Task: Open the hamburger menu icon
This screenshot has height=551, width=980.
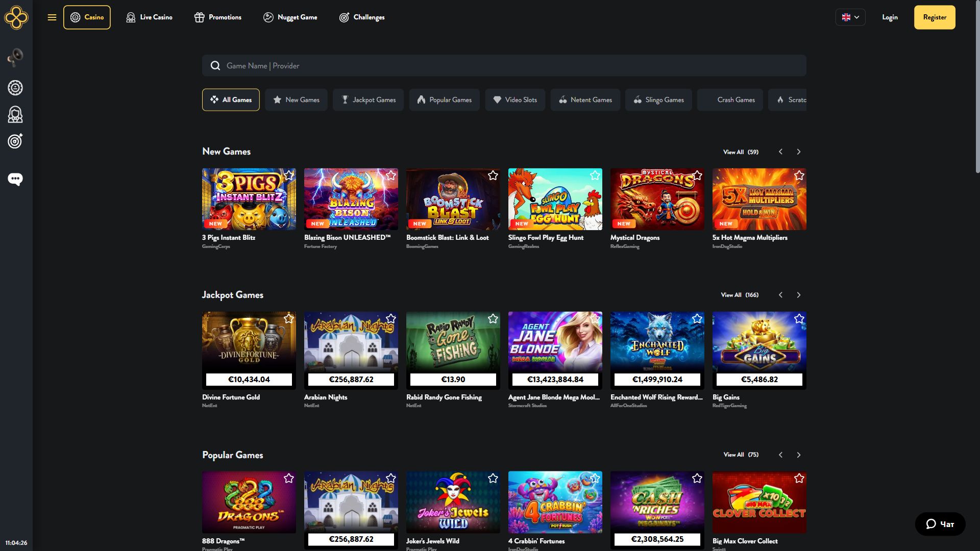Action: 52,17
